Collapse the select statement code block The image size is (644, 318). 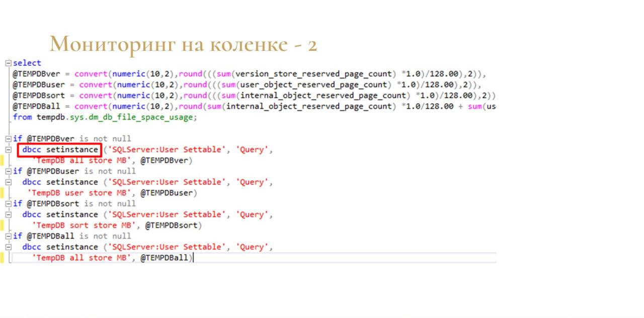pyautogui.click(x=8, y=63)
